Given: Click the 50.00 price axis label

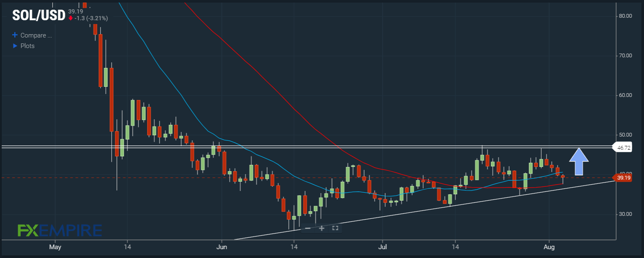Looking at the screenshot, I should click(625, 135).
